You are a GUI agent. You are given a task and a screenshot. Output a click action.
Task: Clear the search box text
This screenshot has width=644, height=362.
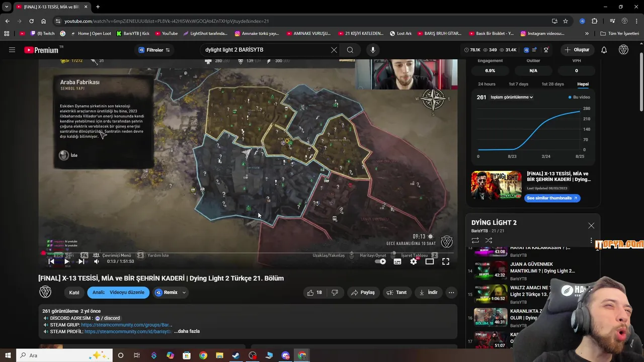(x=334, y=50)
